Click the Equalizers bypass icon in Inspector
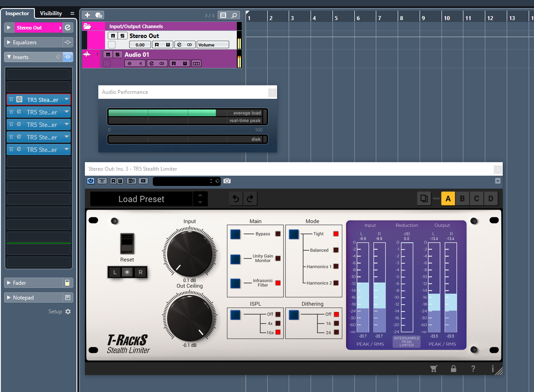 (68, 42)
